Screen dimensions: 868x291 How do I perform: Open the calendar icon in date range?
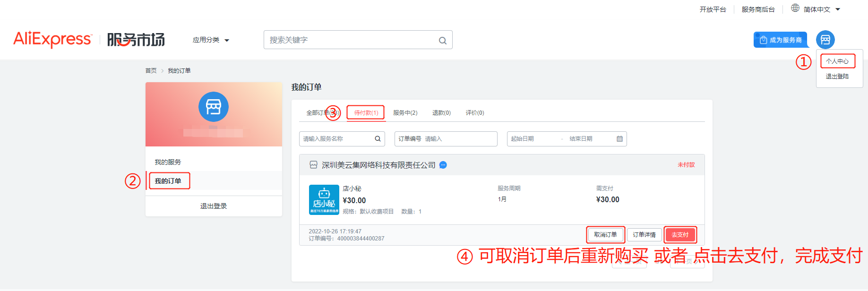(619, 139)
